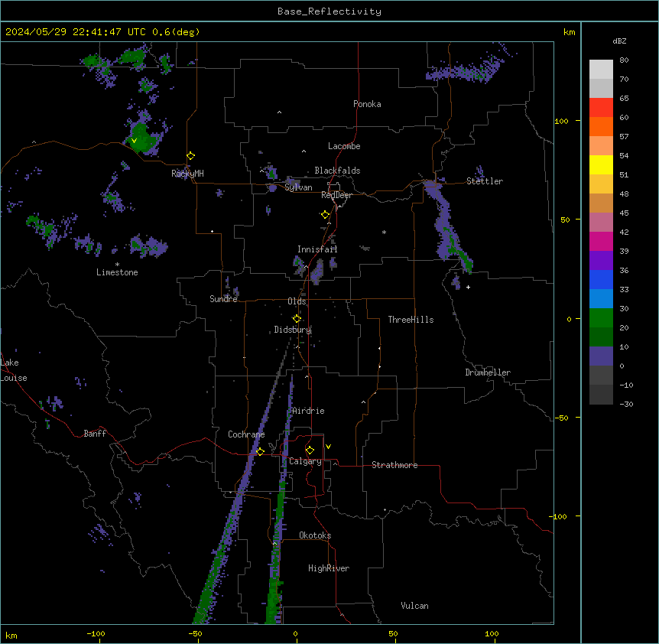Click the radar echo band near Stettler
659x644 pixels.
447,227
